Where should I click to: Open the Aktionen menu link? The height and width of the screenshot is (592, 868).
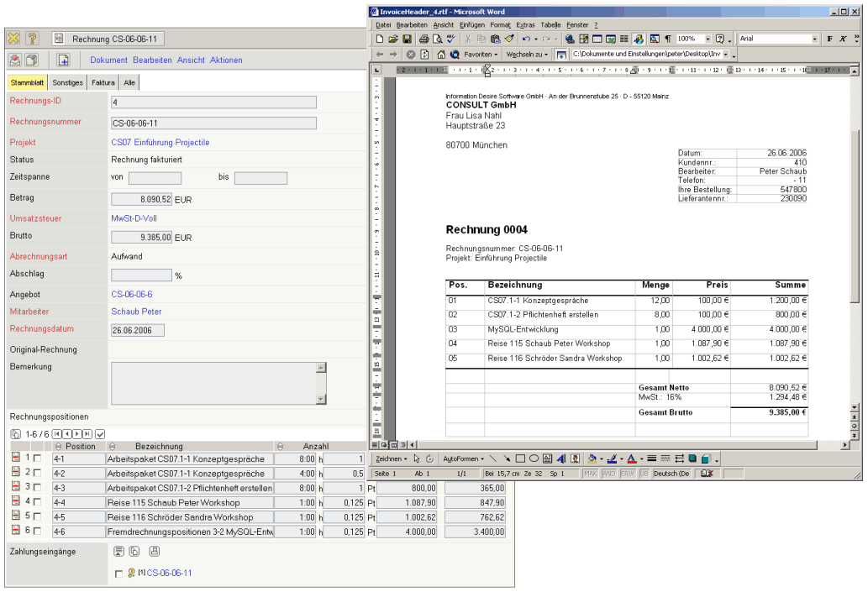(226, 60)
